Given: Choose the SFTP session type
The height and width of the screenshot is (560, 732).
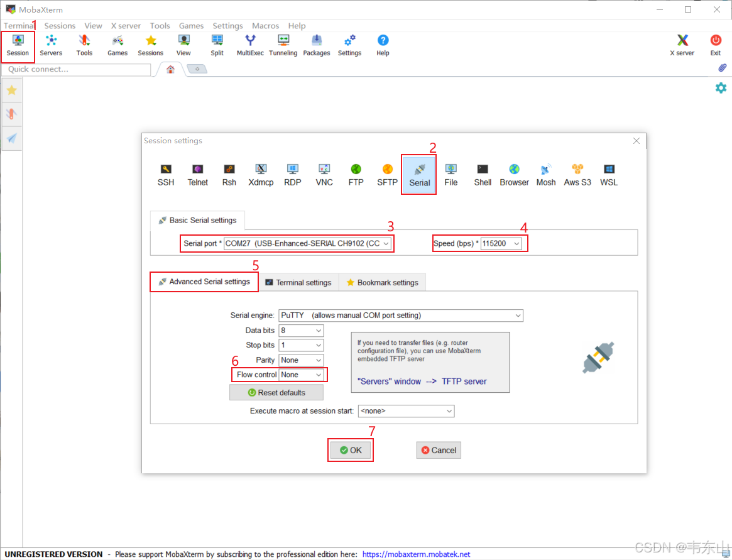Looking at the screenshot, I should point(388,175).
